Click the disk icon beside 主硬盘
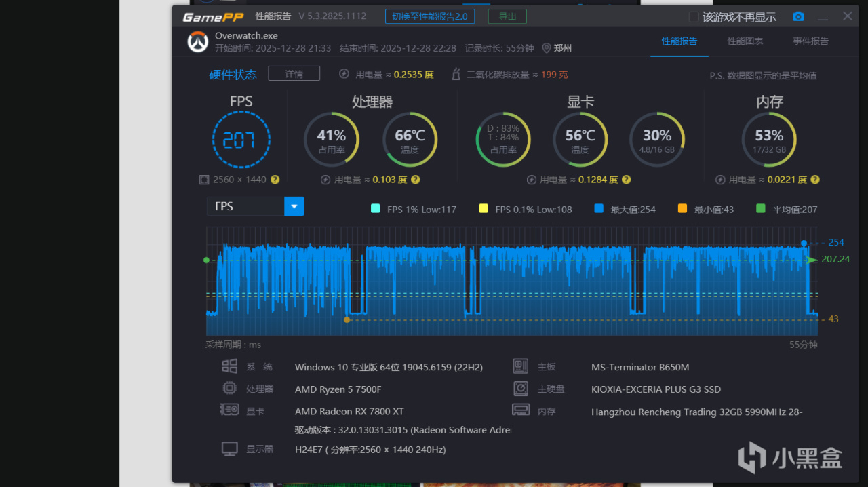 click(x=520, y=389)
